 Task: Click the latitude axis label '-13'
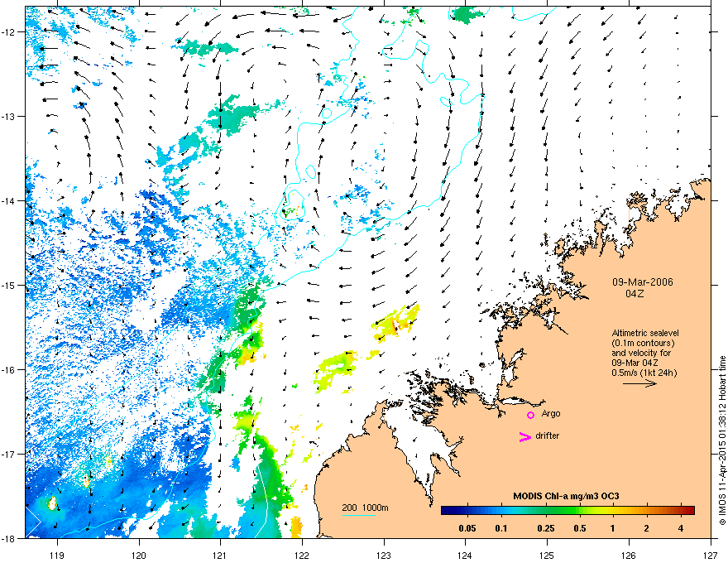click(9, 116)
